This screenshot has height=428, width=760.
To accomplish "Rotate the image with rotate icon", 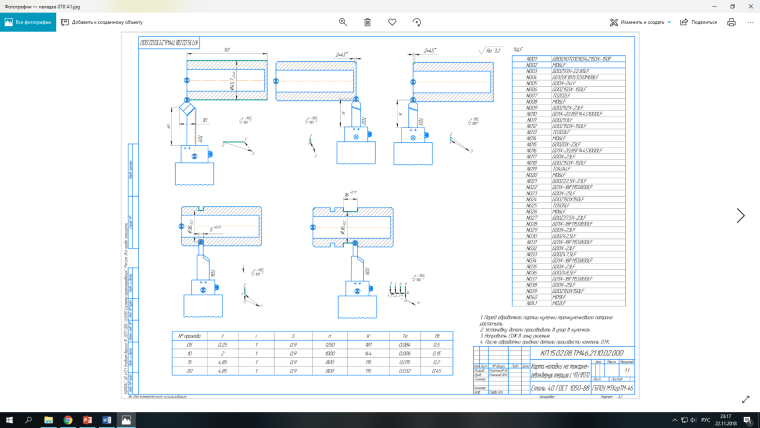I will click(417, 22).
